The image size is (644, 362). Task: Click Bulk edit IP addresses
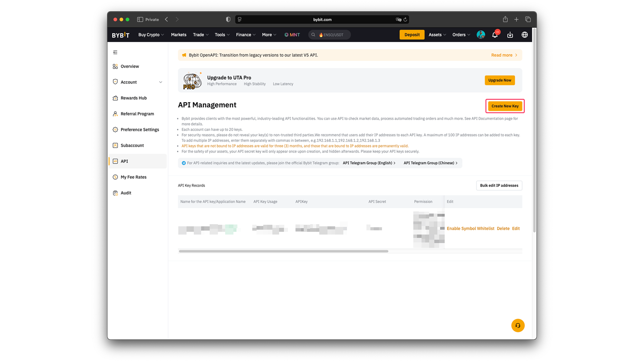(499, 185)
